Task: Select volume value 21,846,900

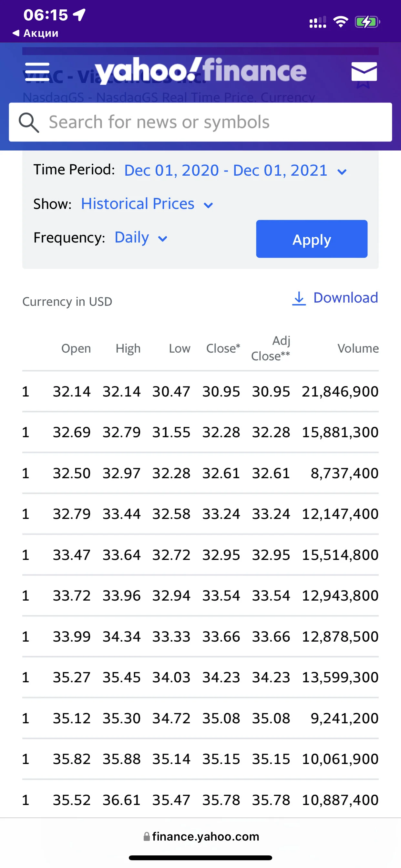Action: (x=340, y=392)
